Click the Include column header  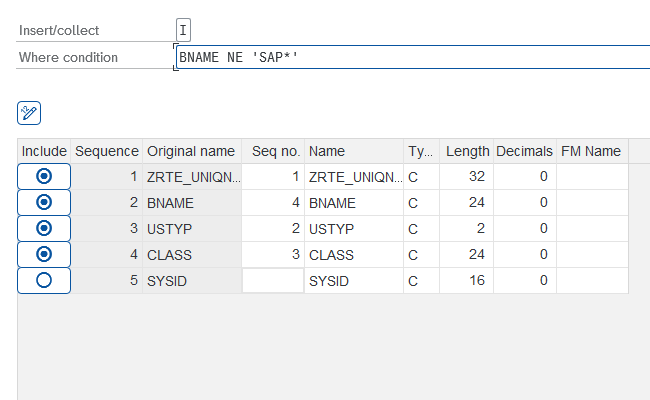(x=43, y=151)
